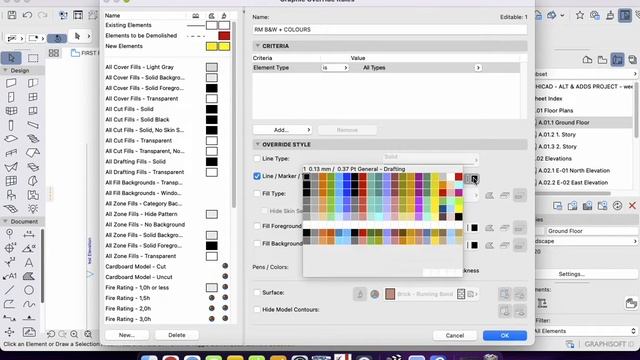Screen dimensions: 640x360
Task: Click the Redo arrow icon
Action: click(42, 16)
